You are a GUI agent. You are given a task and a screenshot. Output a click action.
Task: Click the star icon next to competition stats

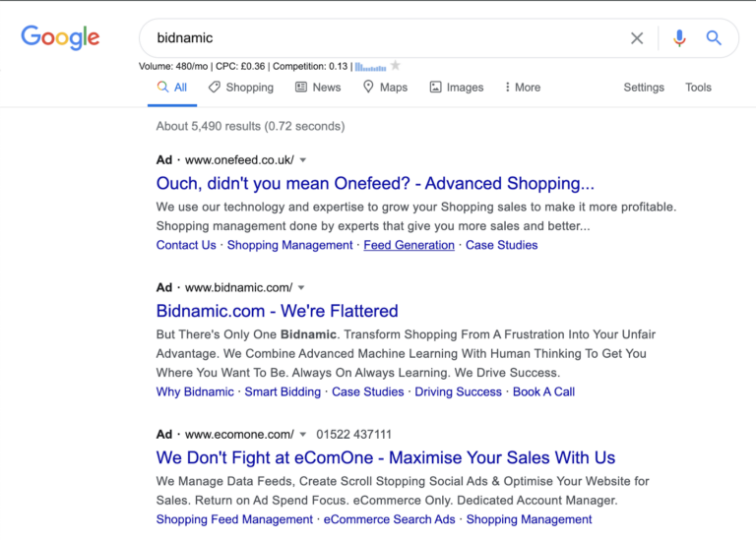pyautogui.click(x=396, y=65)
